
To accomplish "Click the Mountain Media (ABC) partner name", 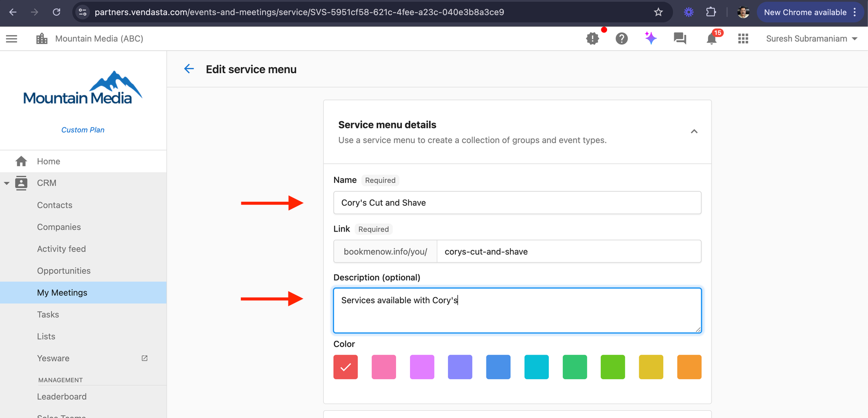I will [99, 39].
